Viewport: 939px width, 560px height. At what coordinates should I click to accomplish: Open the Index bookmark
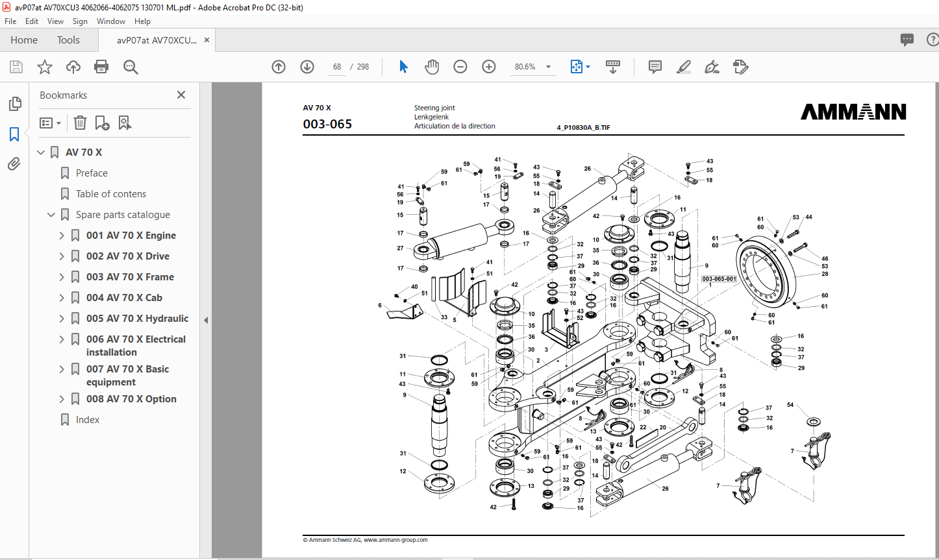[x=88, y=420]
